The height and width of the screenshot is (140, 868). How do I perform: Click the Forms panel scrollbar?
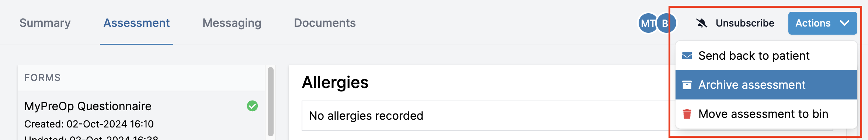tap(271, 102)
